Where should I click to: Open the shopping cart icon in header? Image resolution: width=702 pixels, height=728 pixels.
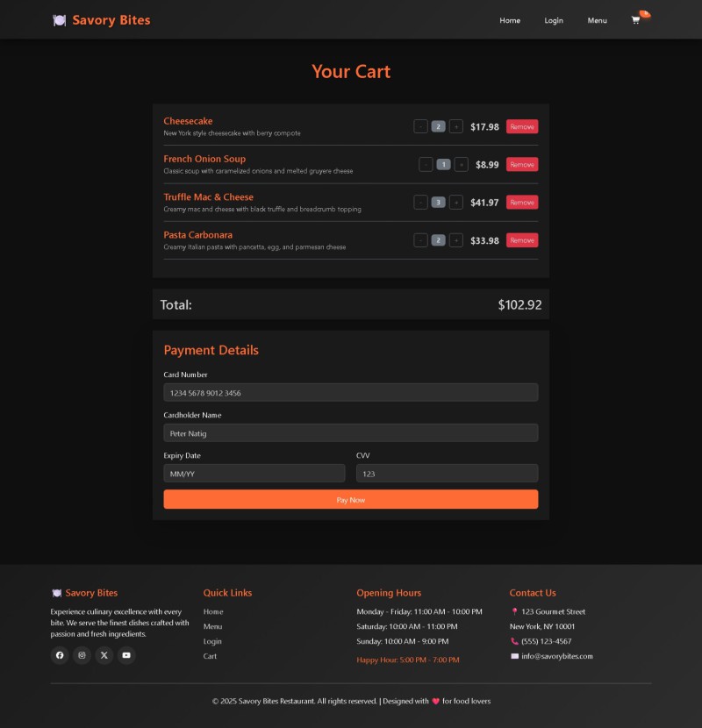point(636,20)
